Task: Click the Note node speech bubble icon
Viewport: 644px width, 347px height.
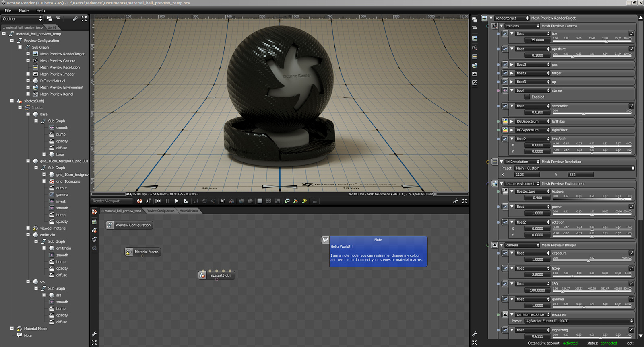Action: click(325, 240)
